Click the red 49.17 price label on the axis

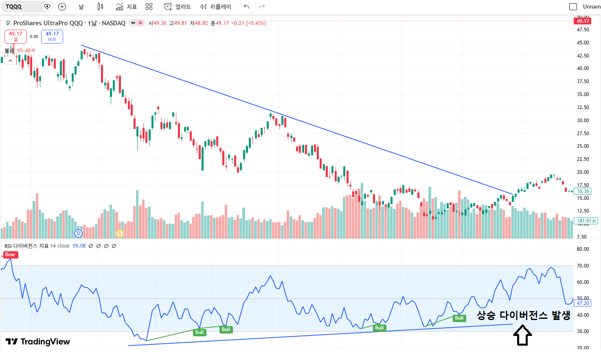coord(583,21)
